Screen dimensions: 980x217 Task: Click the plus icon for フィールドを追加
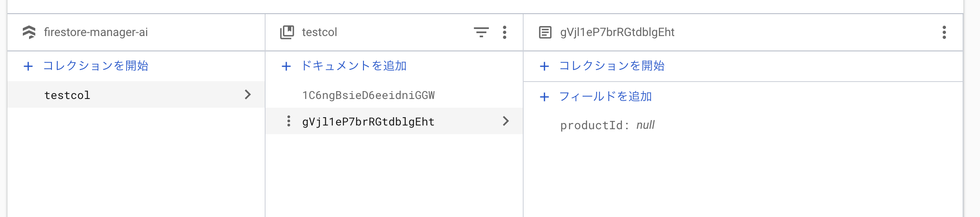coord(544,97)
